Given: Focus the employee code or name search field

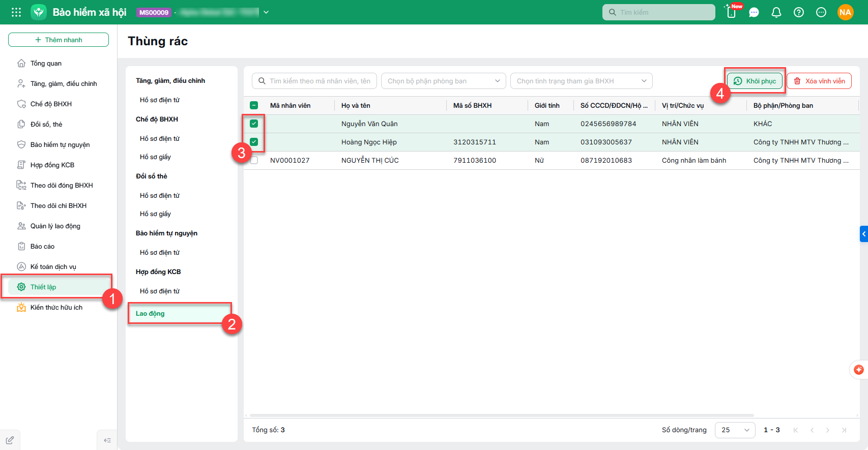Looking at the screenshot, I should pos(314,81).
